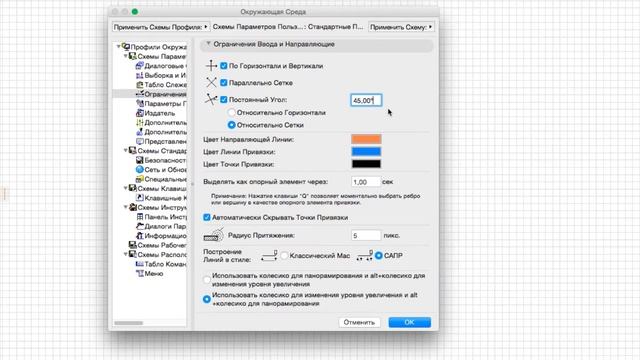The image size is (640, 360).
Task: Uncheck По Горизонтали и Вертикали
Action: (224, 66)
